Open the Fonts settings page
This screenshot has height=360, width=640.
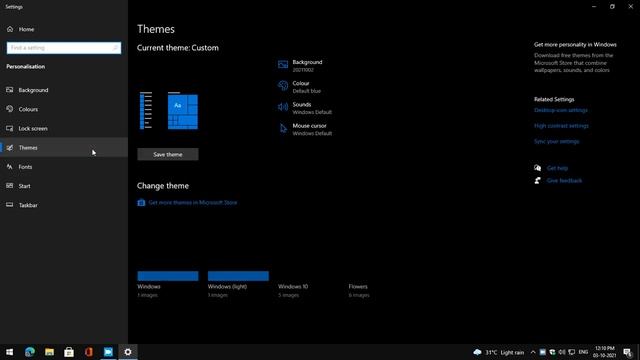point(64,167)
